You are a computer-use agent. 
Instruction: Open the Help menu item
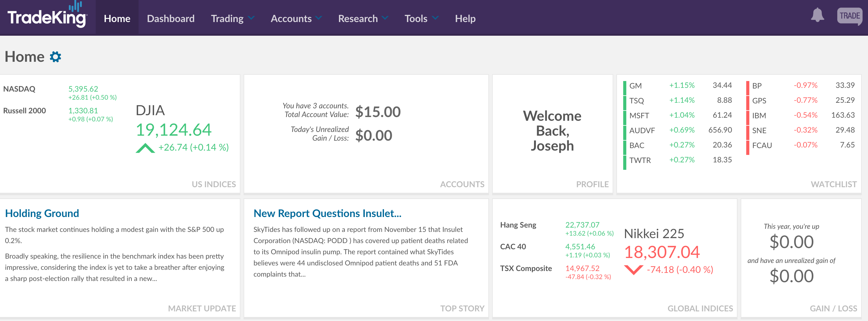[x=465, y=19]
